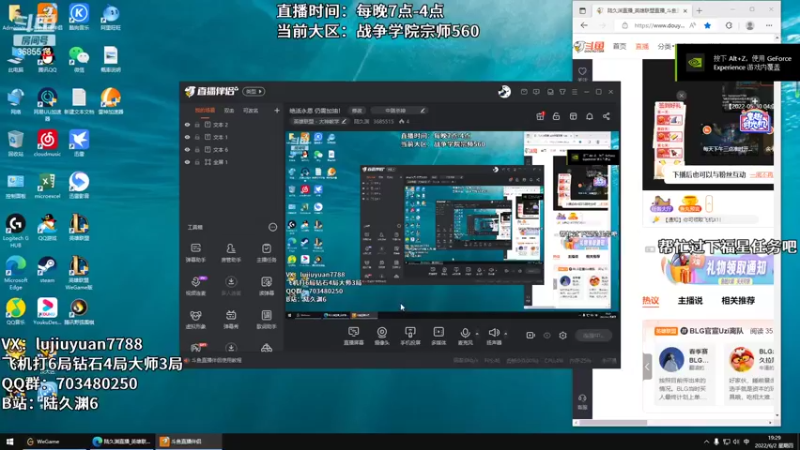Collapse the 工具箱 toolbox panel
The width and height of the screenshot is (800, 450).
click(x=272, y=227)
